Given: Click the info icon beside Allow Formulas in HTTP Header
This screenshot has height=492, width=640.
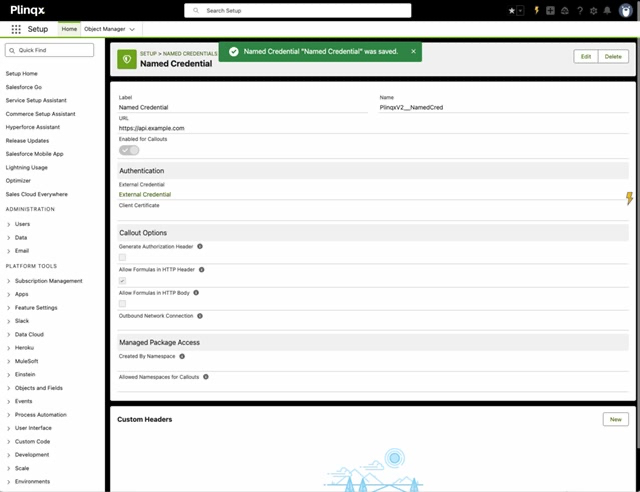Looking at the screenshot, I should [202, 270].
